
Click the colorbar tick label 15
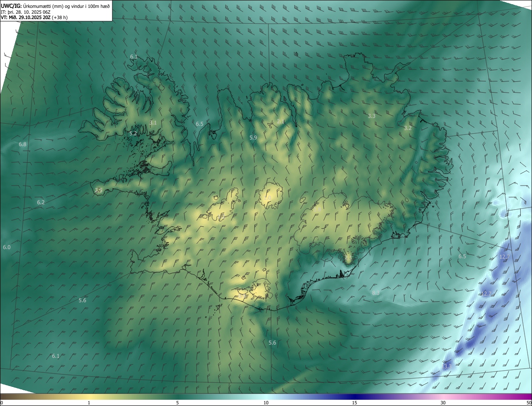355,403
